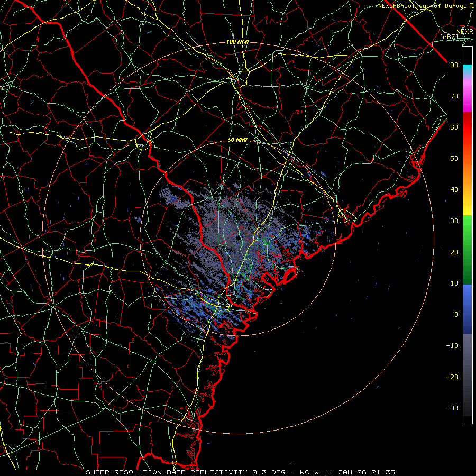Click the [dBZ] units label
Screen dimensions: 476x476
[x=450, y=37]
